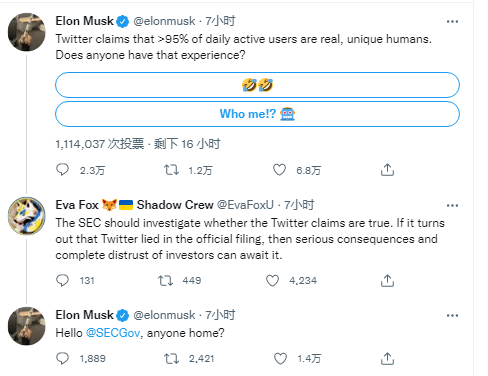
Task: Share the poll tweet about daily active users
Action: (387, 170)
